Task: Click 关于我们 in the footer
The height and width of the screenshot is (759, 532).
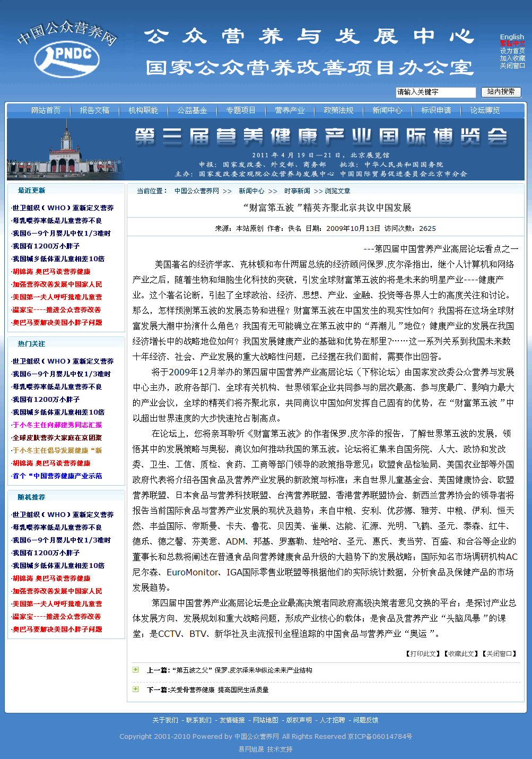Action: [x=165, y=720]
